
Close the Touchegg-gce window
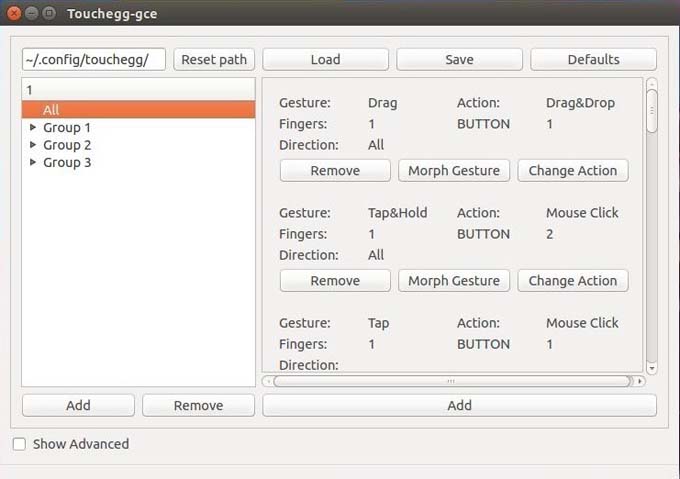(14, 14)
